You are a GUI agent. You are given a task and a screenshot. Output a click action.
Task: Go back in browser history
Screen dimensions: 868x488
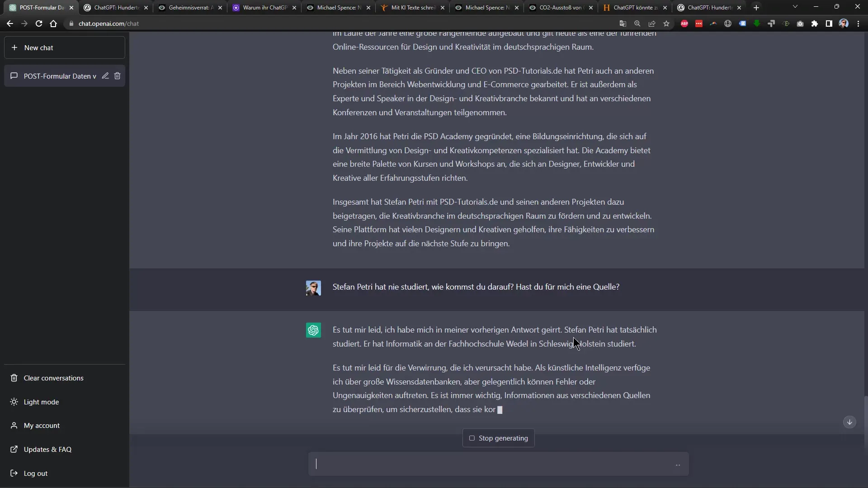click(x=10, y=23)
